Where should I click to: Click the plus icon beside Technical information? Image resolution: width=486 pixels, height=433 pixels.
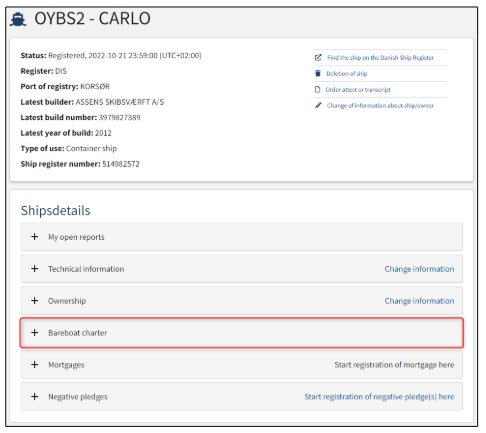[x=35, y=269]
